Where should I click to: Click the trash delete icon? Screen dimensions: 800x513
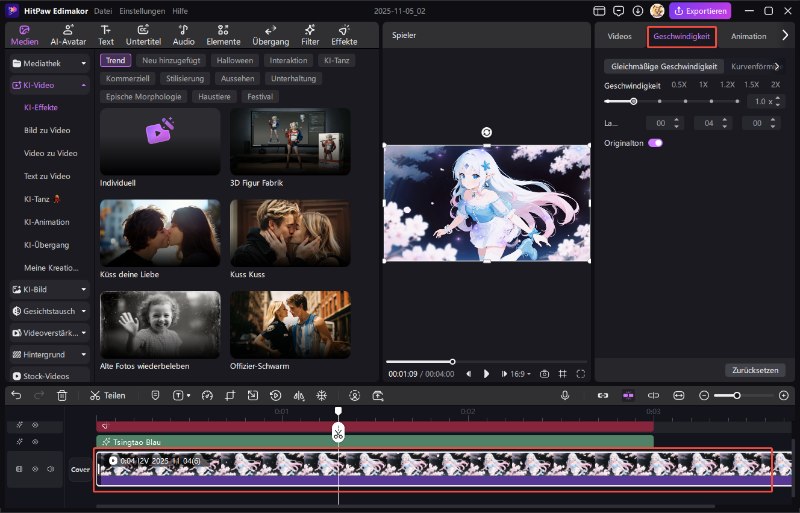coord(62,395)
